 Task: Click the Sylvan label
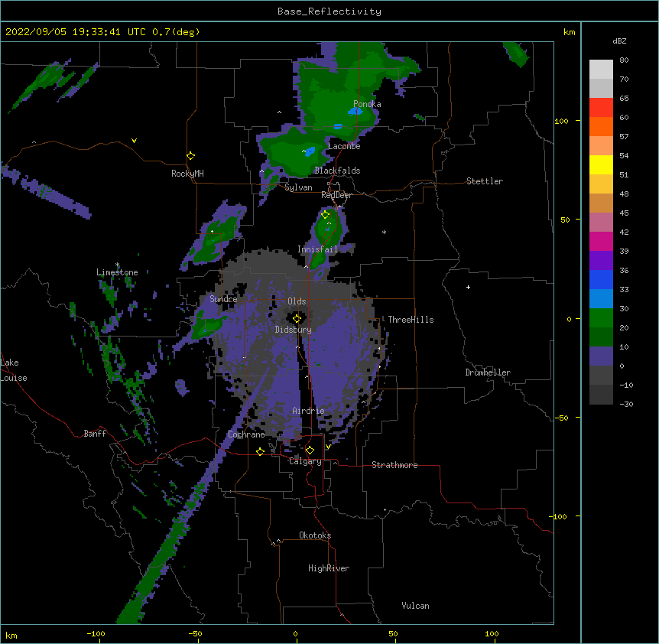[298, 187]
